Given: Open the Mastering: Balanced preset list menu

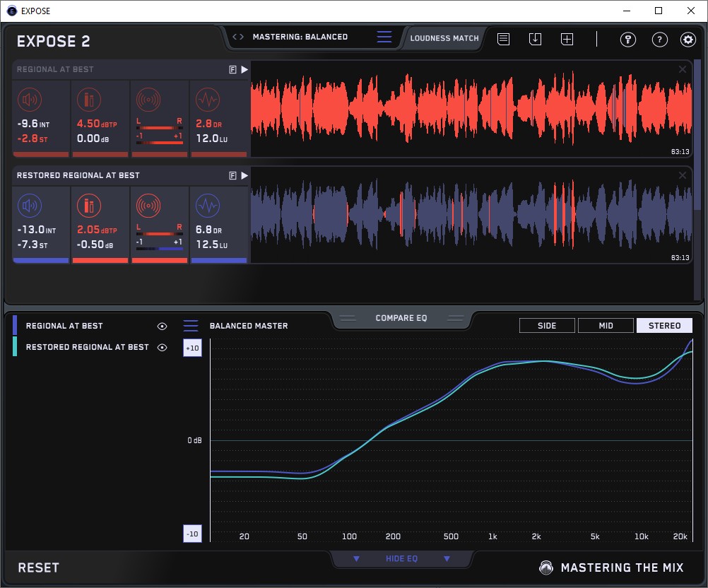Looking at the screenshot, I should pos(384,37).
